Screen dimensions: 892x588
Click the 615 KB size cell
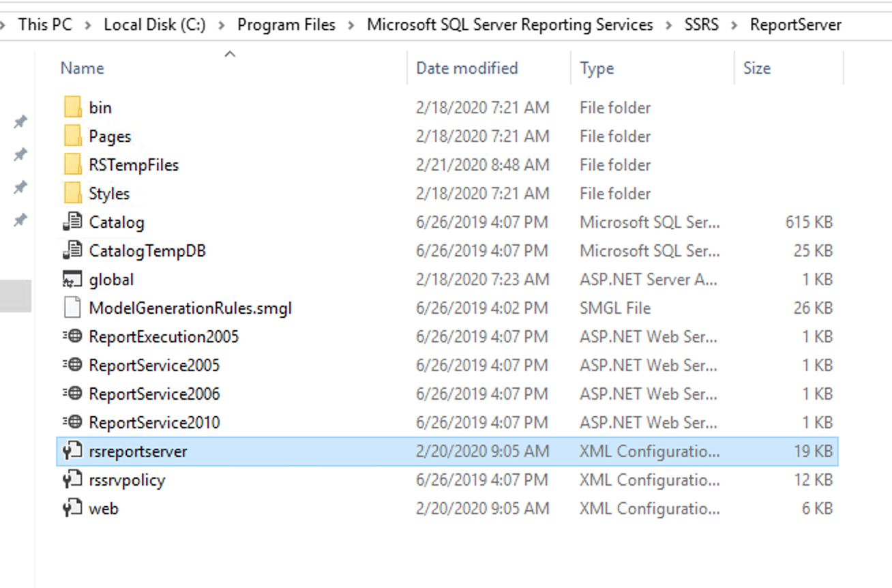[x=809, y=222]
